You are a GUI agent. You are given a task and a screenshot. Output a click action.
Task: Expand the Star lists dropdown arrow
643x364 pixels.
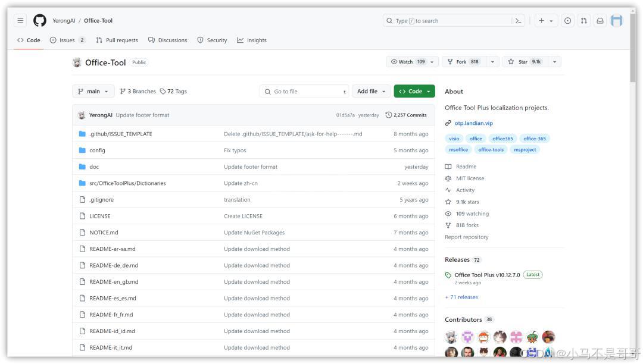click(x=554, y=62)
